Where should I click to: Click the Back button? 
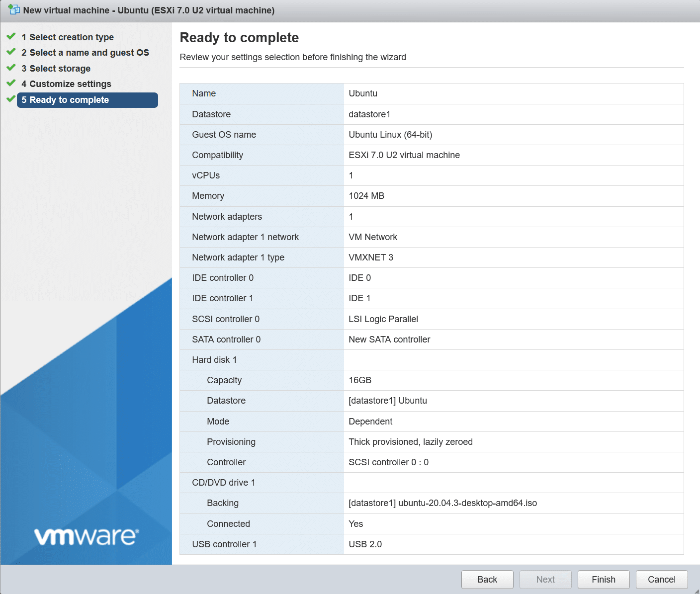487,580
